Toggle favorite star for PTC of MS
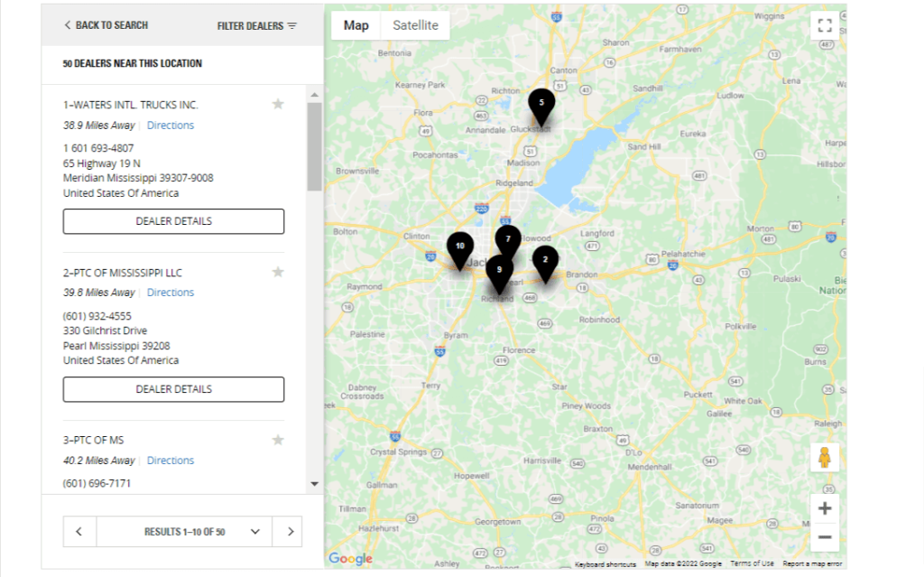 [x=278, y=440]
